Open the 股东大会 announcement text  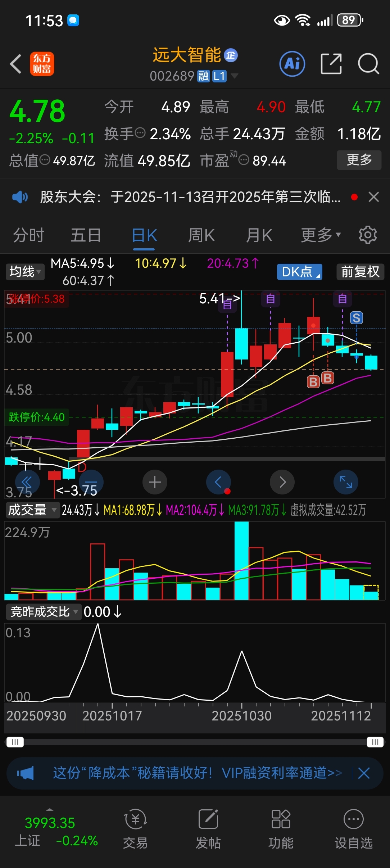click(190, 197)
